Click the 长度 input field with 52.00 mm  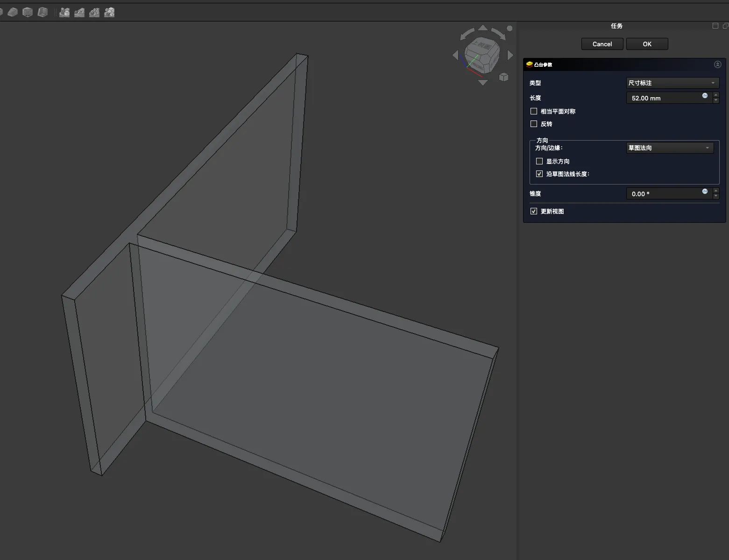point(663,98)
